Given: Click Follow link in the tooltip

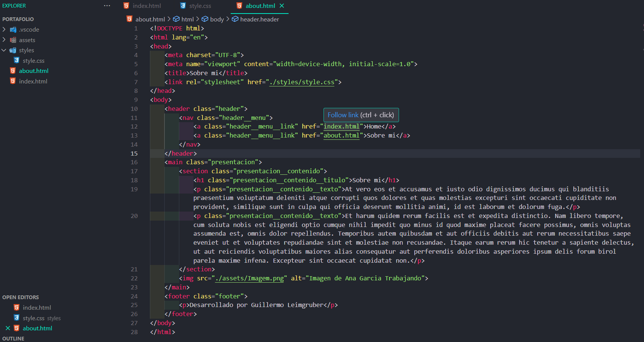Looking at the screenshot, I should (x=343, y=115).
